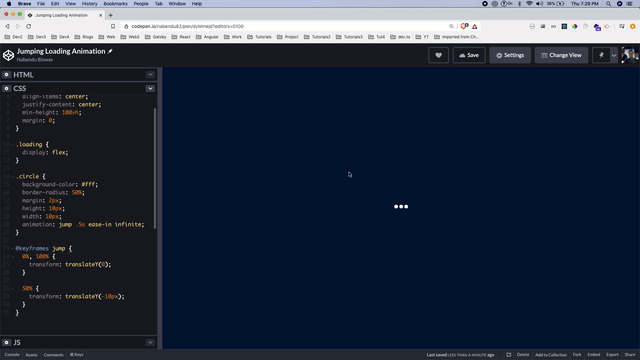Pin this pen with the pin icon
This screenshot has height=360, width=640.
[x=601, y=55]
